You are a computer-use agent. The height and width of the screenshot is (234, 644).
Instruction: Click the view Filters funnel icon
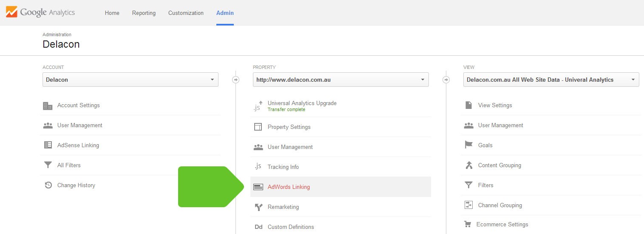click(x=469, y=185)
